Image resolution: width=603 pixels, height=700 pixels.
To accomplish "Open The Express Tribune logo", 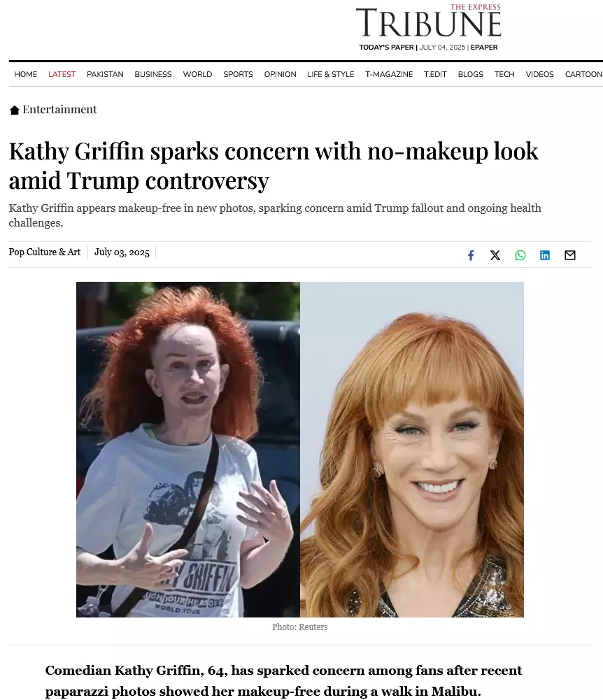I will click(x=428, y=22).
